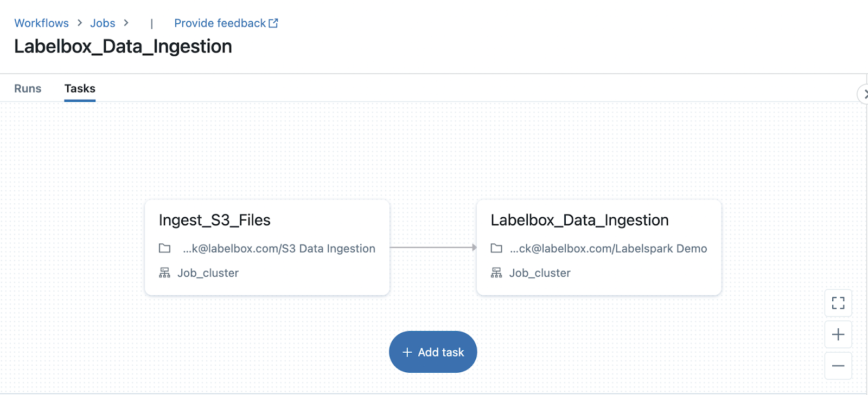Select the Tasks tab
The height and width of the screenshot is (395, 868).
coord(80,88)
